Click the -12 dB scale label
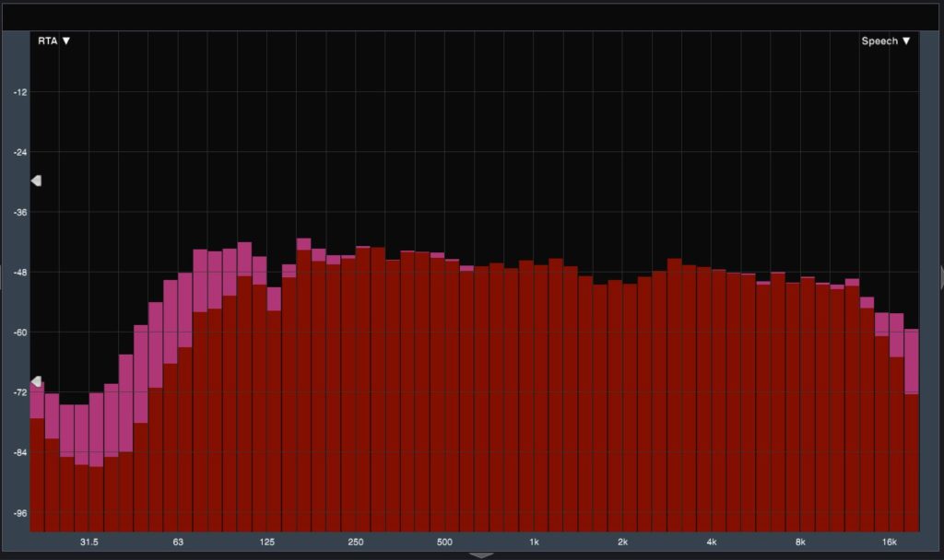 click(x=20, y=92)
